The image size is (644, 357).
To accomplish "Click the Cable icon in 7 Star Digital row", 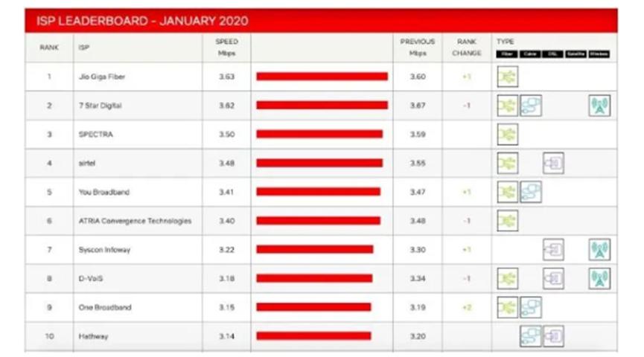I will point(531,106).
